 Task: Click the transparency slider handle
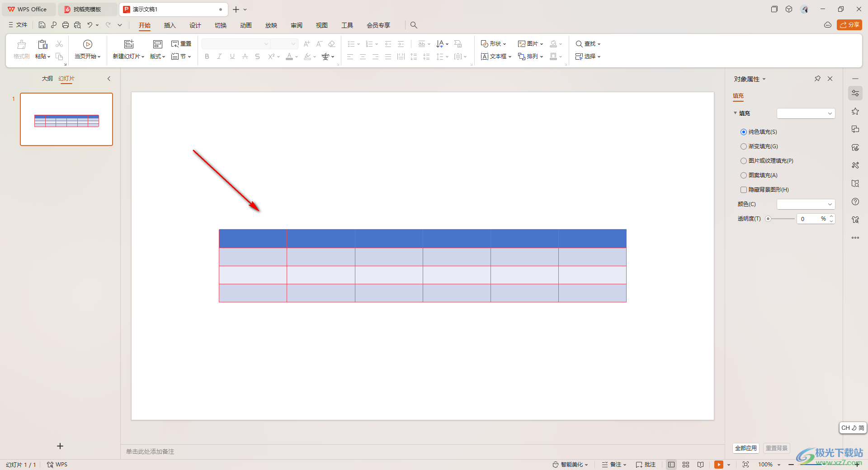(x=768, y=219)
